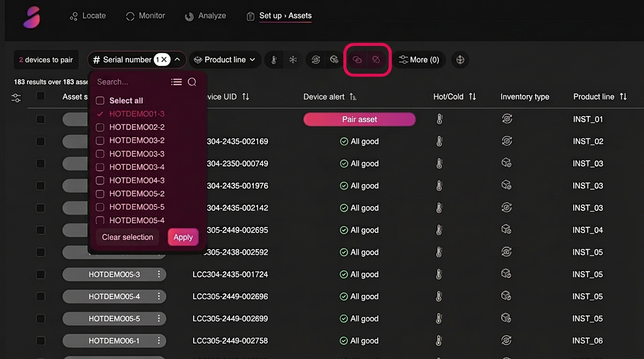Collapse the Serial number filter dropdown

click(177, 60)
